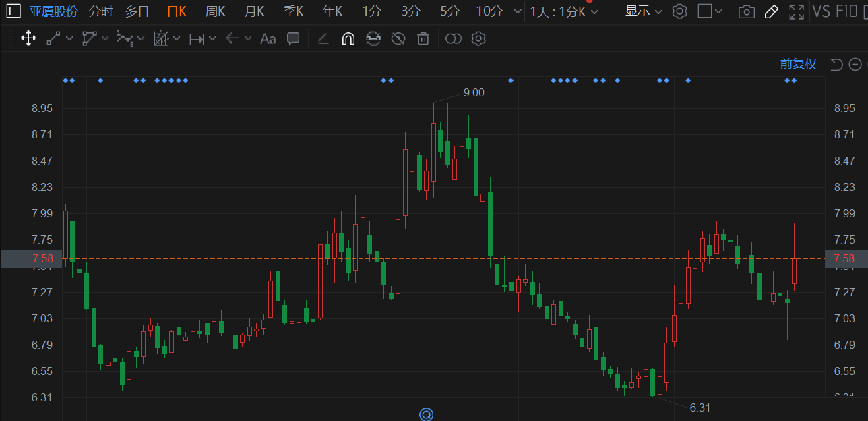Open the F10 company info button
This screenshot has width=868, height=421.
846,11
